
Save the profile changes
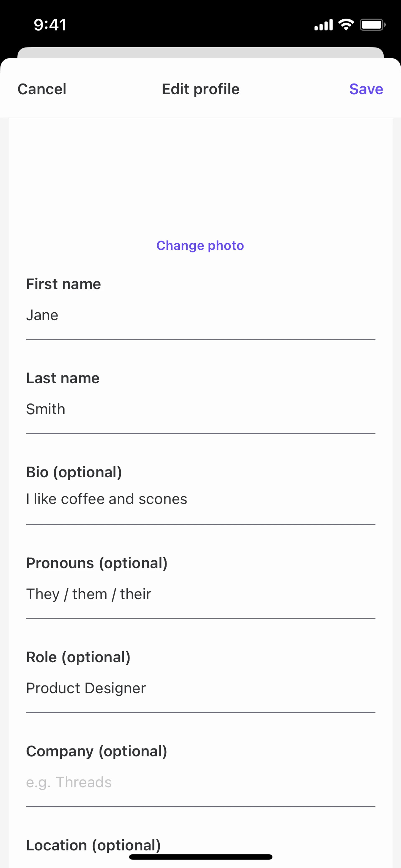point(366,89)
